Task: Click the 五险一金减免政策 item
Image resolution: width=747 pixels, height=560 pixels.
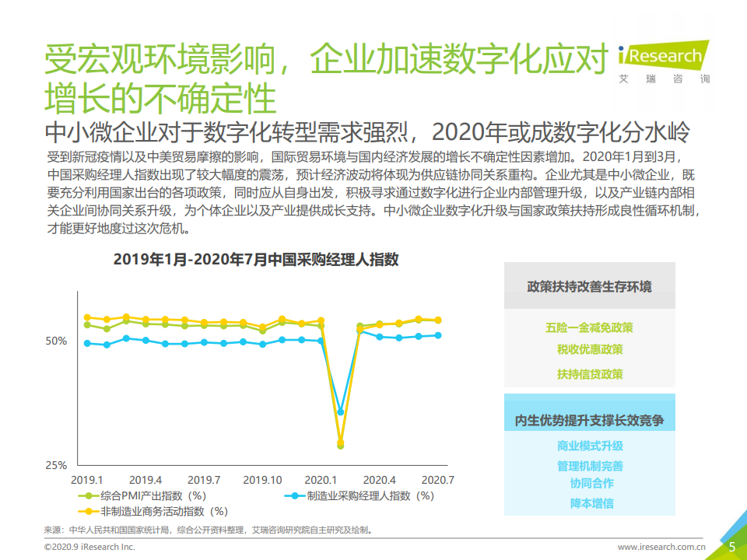Action: tap(589, 327)
